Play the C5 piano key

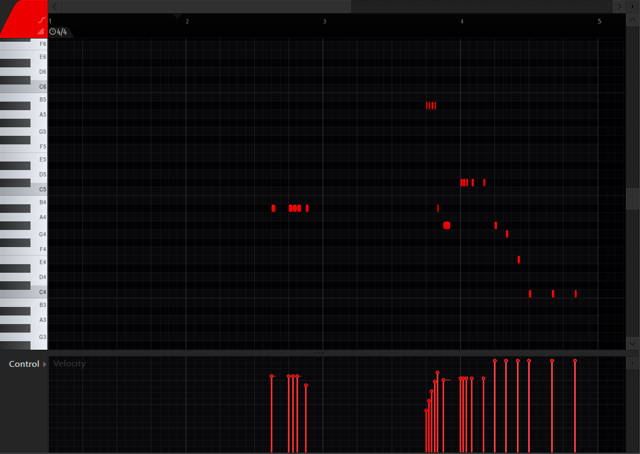click(x=24, y=189)
